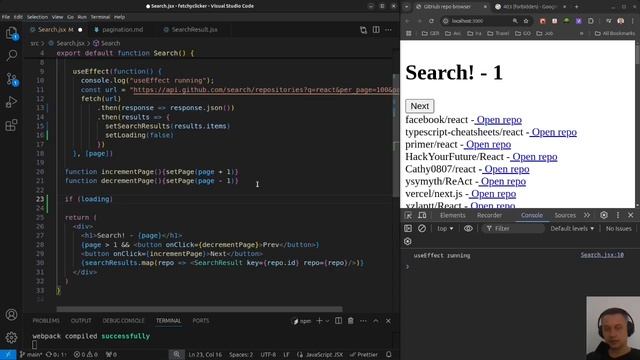The width and height of the screenshot is (640, 360).
Task: Click the editor horizontal scrollbar
Action: (x=199, y=309)
